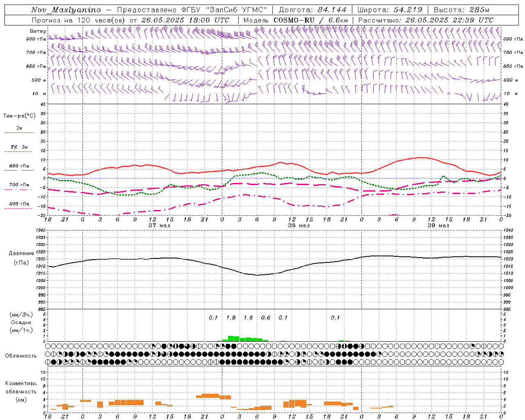
Task: Click the Облачность row label
Action: [x=21, y=356]
